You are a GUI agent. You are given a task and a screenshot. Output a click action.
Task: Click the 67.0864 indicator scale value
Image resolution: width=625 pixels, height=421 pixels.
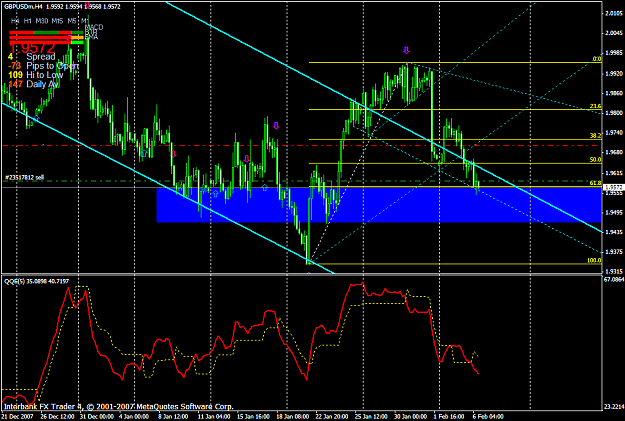614,280
